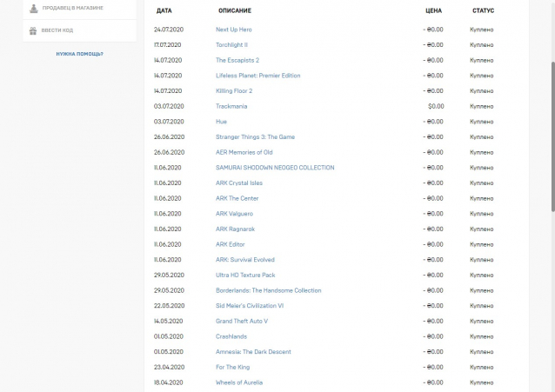555x392 pixels.
Task: Click Crashlands link
Action: [231, 336]
